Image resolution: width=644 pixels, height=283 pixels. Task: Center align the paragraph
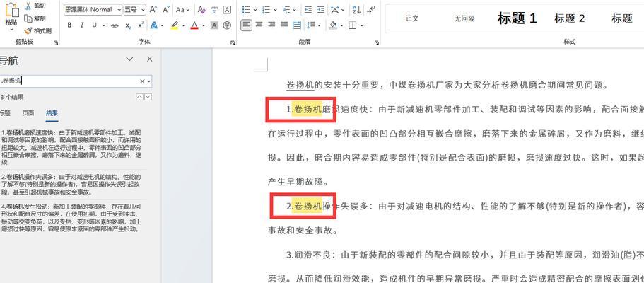pyautogui.click(x=259, y=25)
